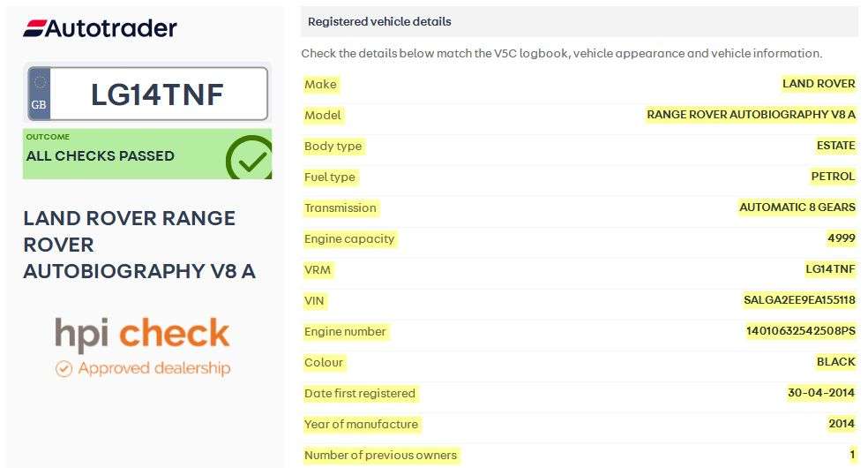This screenshot has width=868, height=468.
Task: Click the Approved dealership text
Action: coord(154,368)
